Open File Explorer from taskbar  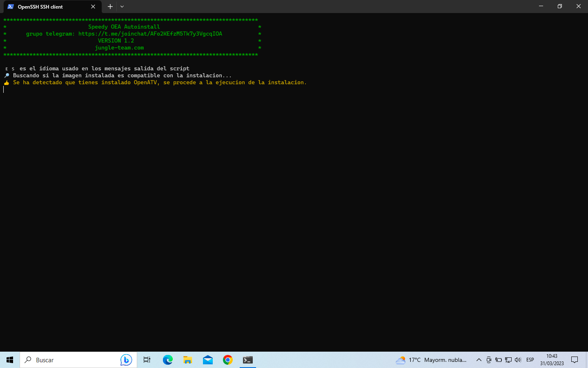(x=187, y=360)
